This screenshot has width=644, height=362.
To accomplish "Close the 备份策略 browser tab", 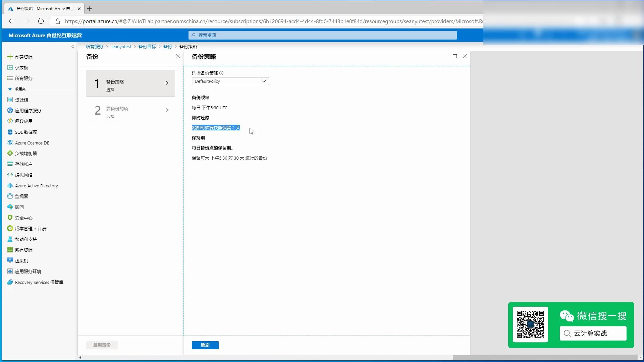I will click(x=79, y=9).
